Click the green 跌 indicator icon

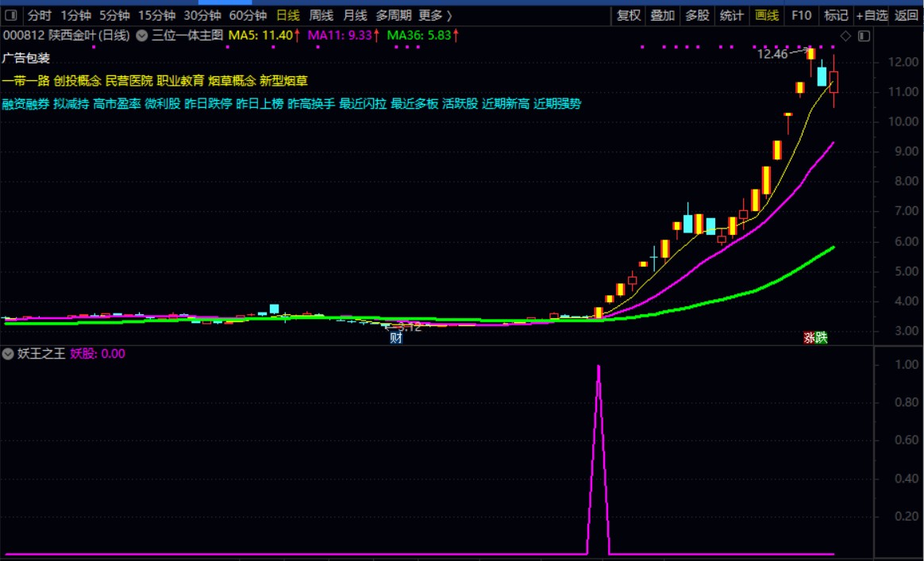tap(822, 338)
